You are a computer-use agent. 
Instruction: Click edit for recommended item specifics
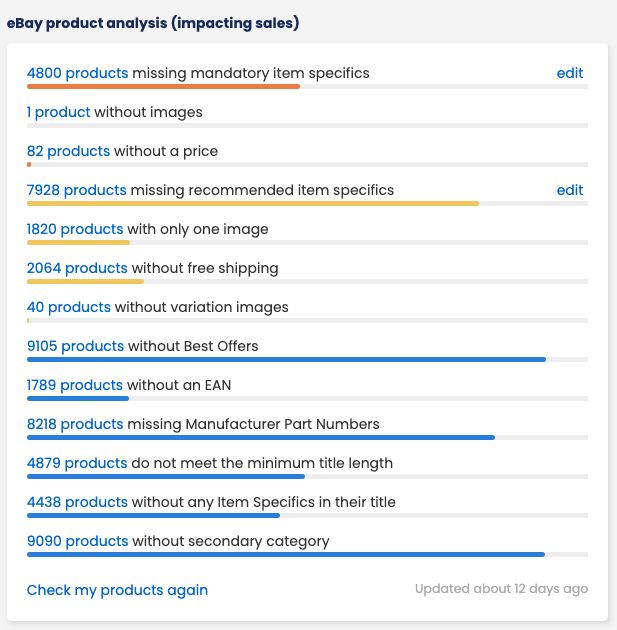[570, 190]
